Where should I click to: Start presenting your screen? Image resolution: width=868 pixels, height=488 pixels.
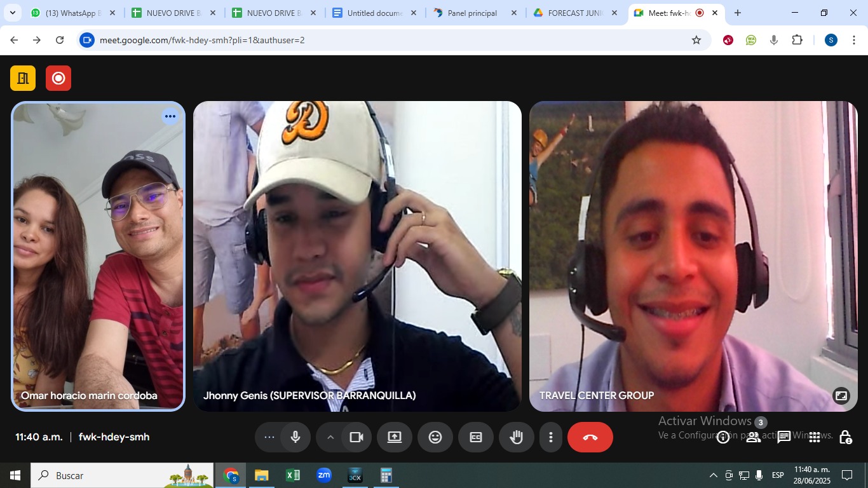pos(395,437)
